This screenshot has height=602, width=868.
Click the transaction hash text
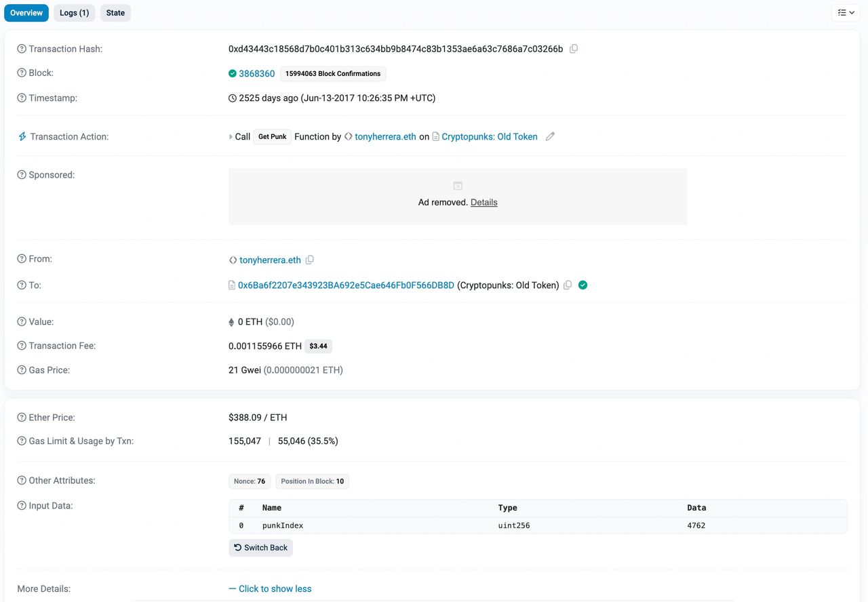(x=395, y=49)
